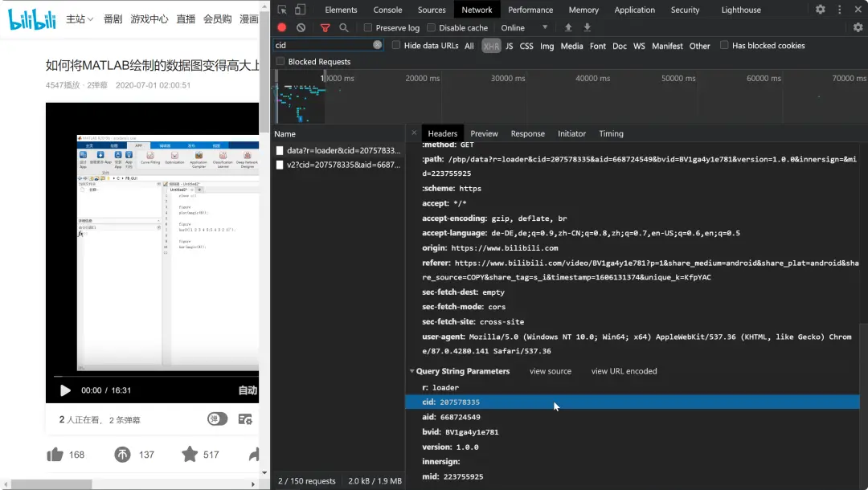Import HAR file with upload arrow
The width and height of the screenshot is (868, 490).
568,27
